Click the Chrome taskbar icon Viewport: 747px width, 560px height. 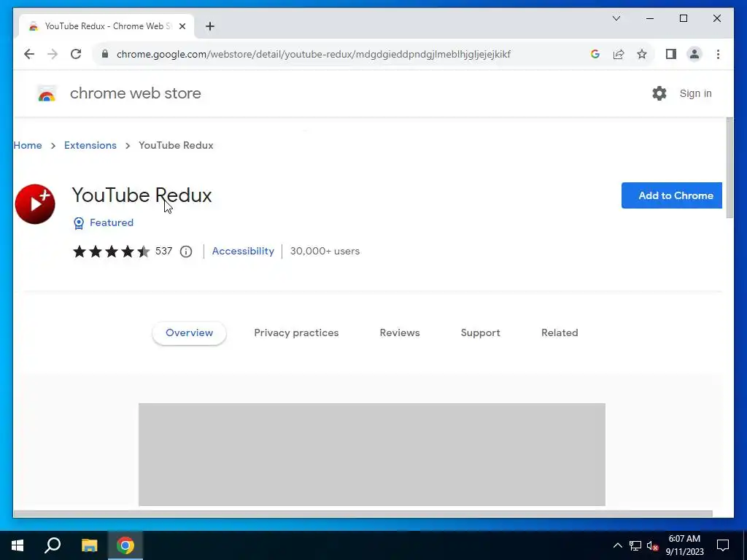point(125,545)
